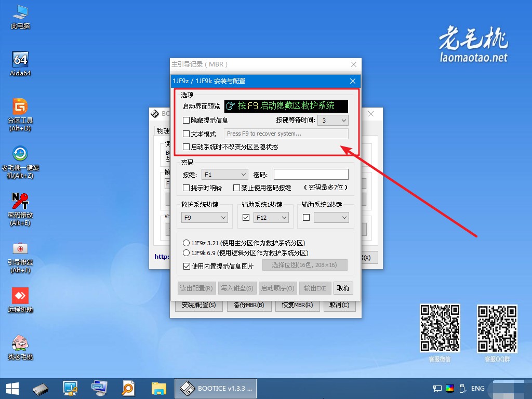Screen dimensions: 532x399
Task: Click the F9 boot screen preview image
Action: [x=286, y=106]
